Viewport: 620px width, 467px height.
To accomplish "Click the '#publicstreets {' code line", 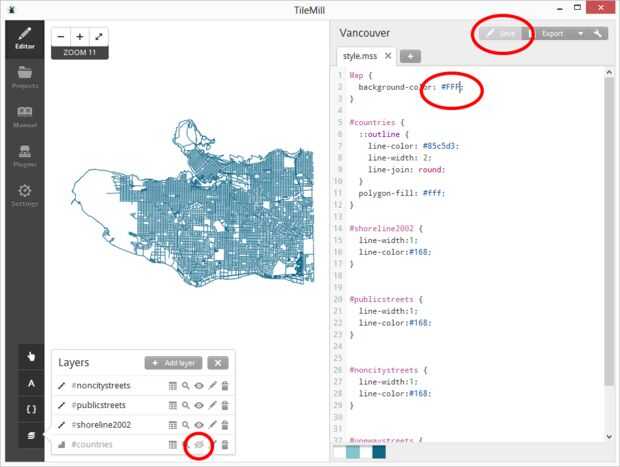I will tap(386, 299).
